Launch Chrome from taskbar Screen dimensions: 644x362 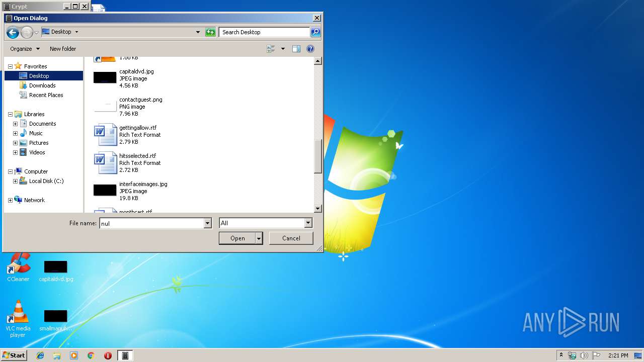coord(91,355)
